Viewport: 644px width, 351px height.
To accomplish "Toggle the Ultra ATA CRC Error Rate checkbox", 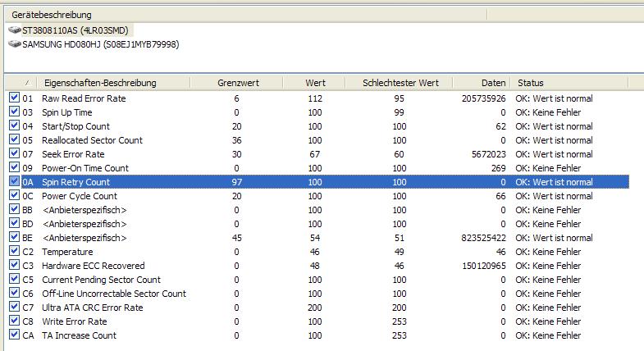I will point(15,307).
